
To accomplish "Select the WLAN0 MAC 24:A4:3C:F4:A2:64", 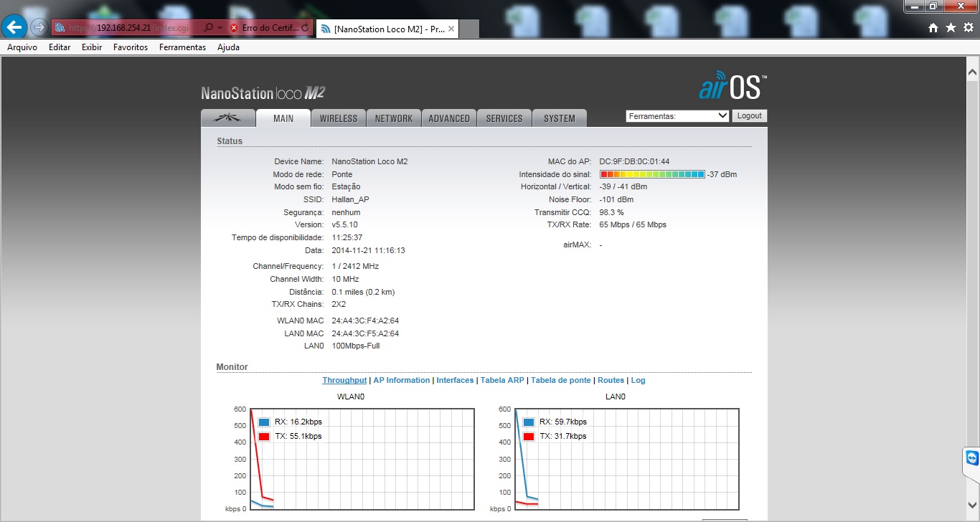I will click(365, 321).
